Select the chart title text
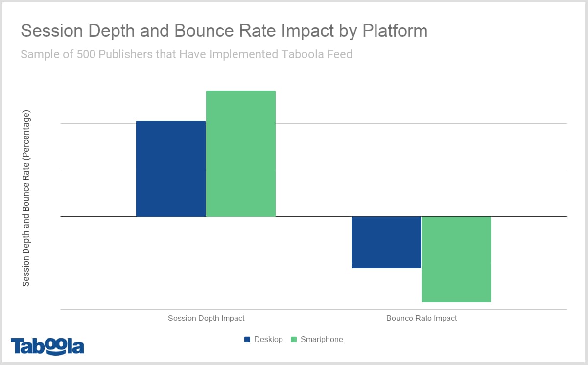Screen dimensions: 588x365 223,30
